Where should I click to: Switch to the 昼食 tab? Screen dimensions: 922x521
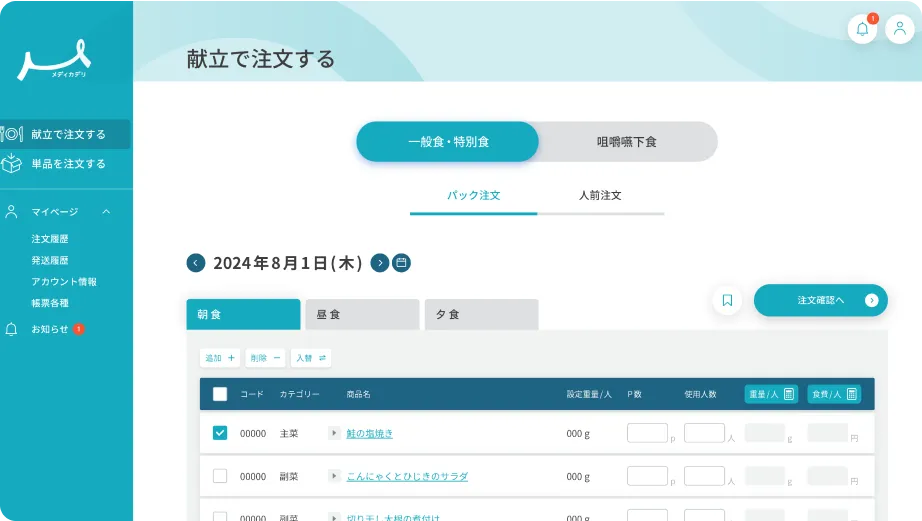tap(361, 314)
